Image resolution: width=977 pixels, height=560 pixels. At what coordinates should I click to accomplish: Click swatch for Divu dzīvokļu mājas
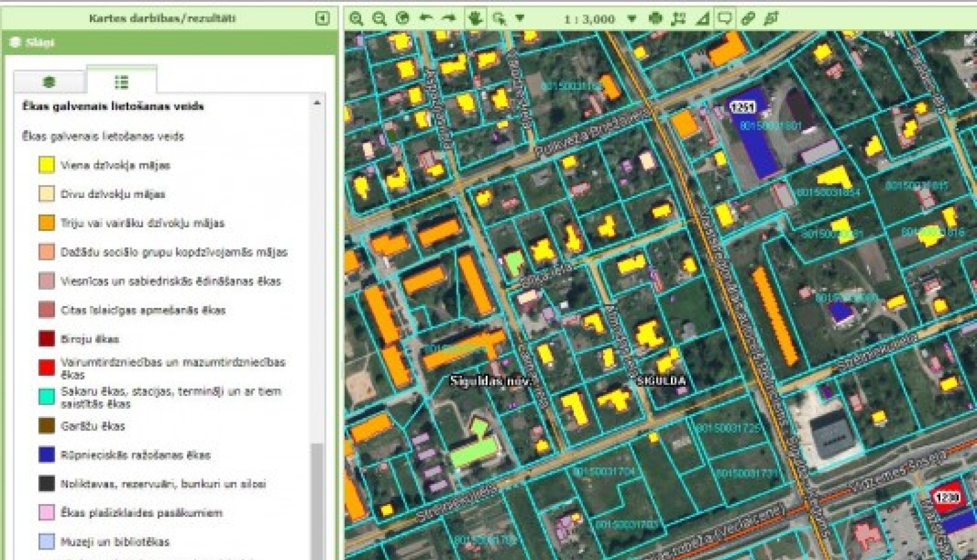tap(46, 193)
